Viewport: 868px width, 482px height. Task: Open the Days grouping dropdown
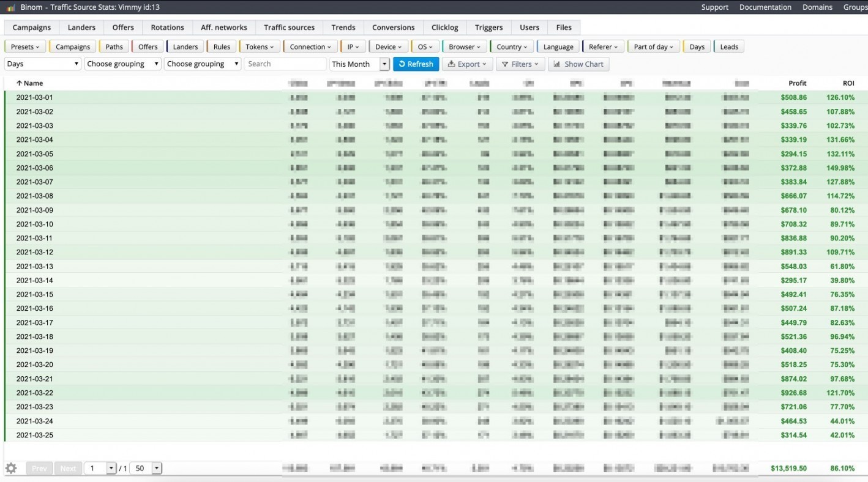point(43,64)
